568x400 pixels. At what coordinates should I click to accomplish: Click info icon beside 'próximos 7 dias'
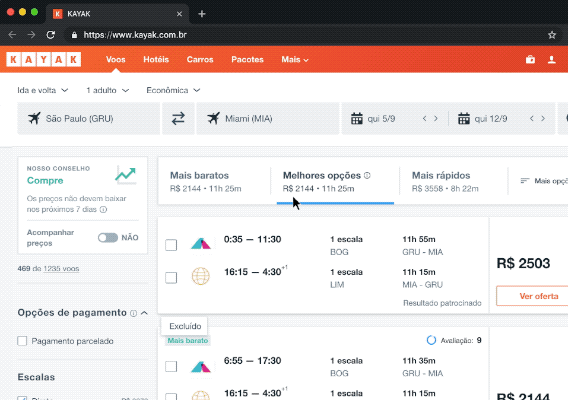pyautogui.click(x=103, y=209)
